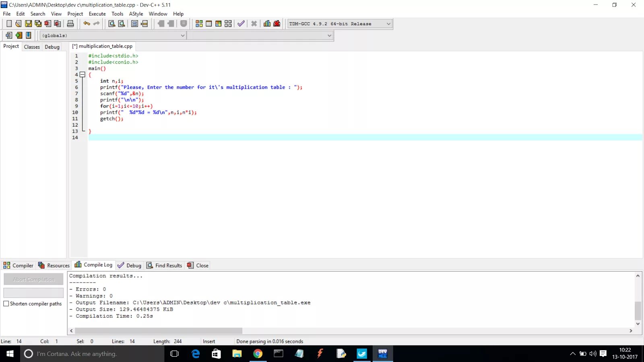This screenshot has width=644, height=362.
Task: Click the Close file toolbar icon
Action: [47, 24]
